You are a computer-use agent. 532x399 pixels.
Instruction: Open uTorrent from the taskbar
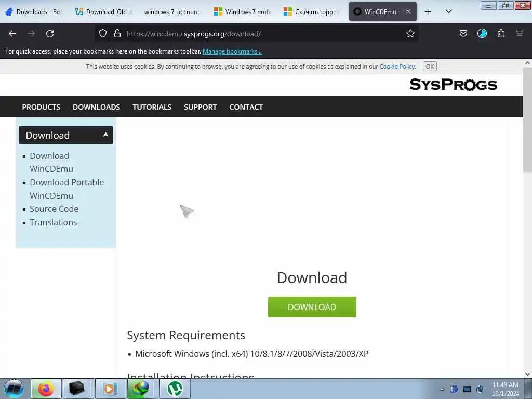point(175,389)
